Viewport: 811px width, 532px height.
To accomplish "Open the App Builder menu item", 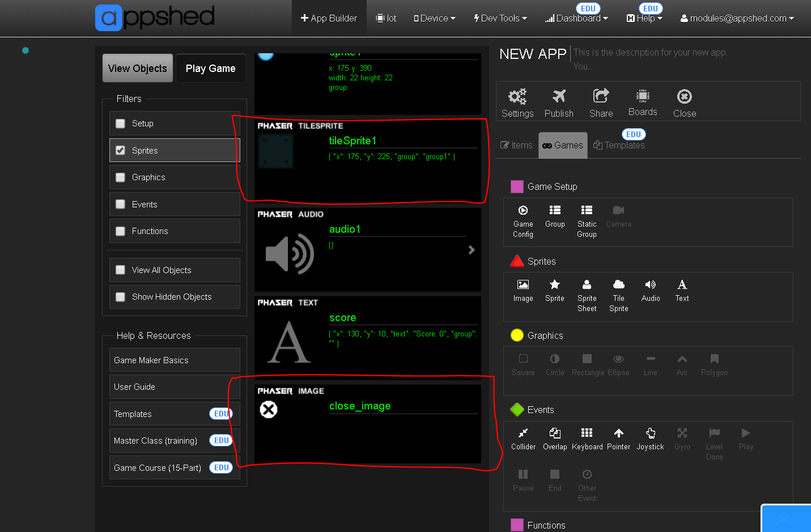I will (329, 18).
